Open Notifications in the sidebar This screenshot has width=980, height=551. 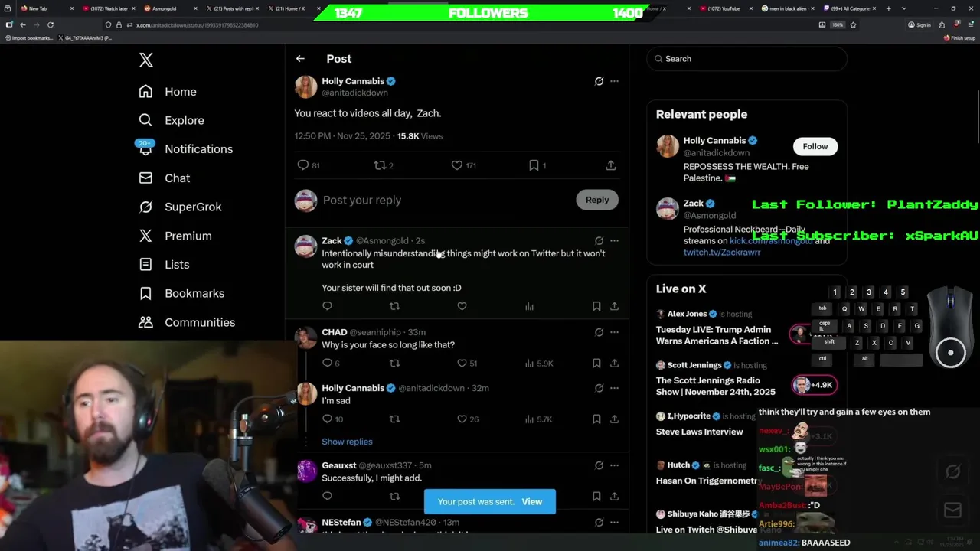[185, 149]
